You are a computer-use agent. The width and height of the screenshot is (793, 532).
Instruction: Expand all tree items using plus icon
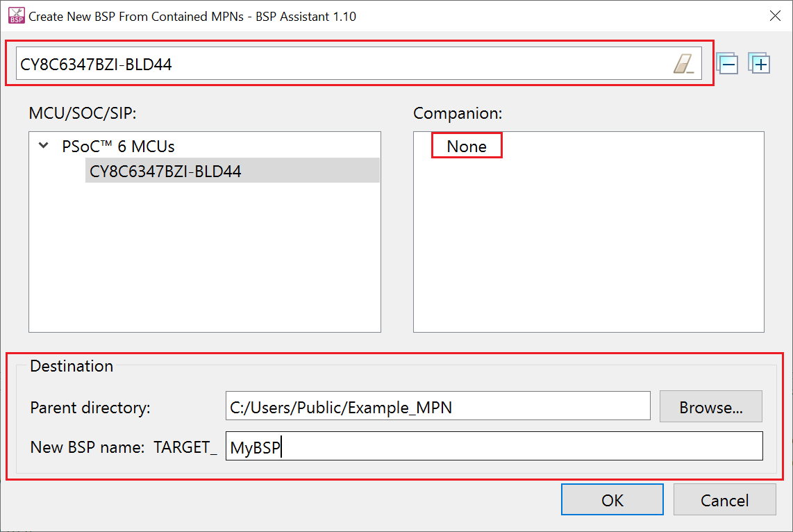click(759, 64)
